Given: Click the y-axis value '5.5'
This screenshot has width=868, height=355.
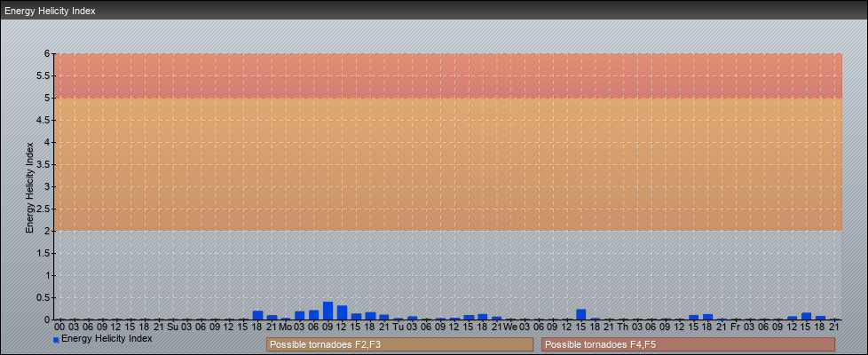Looking at the screenshot, I should tap(43, 75).
